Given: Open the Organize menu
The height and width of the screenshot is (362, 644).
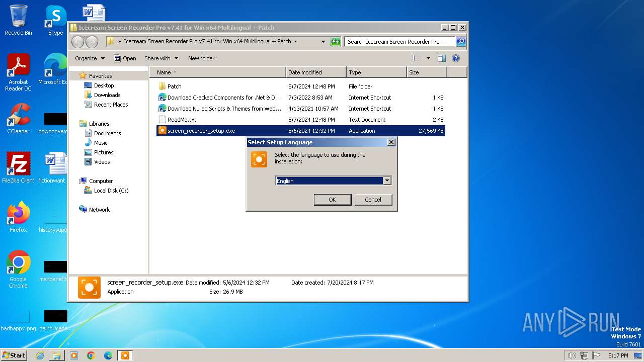Looking at the screenshot, I should [90, 58].
